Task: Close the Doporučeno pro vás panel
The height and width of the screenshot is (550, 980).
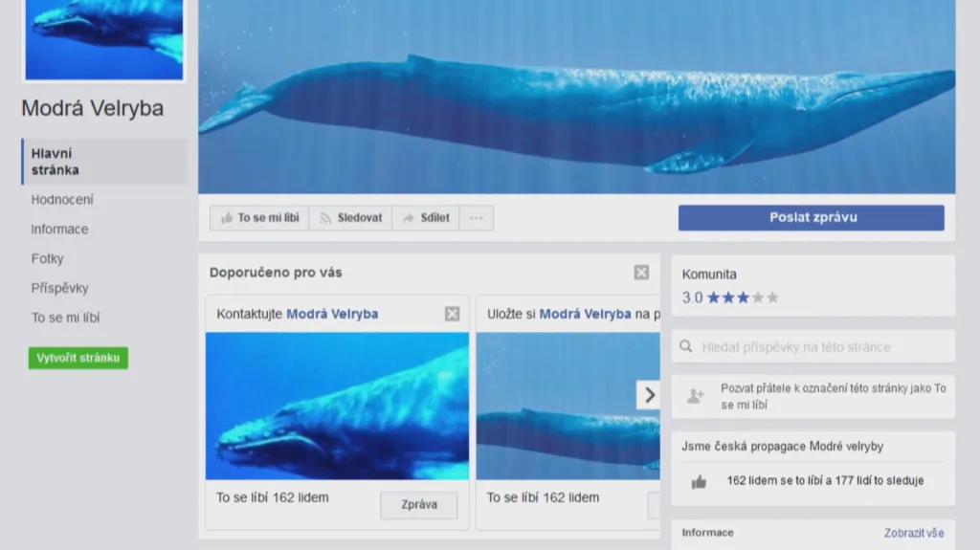Action: [641, 273]
